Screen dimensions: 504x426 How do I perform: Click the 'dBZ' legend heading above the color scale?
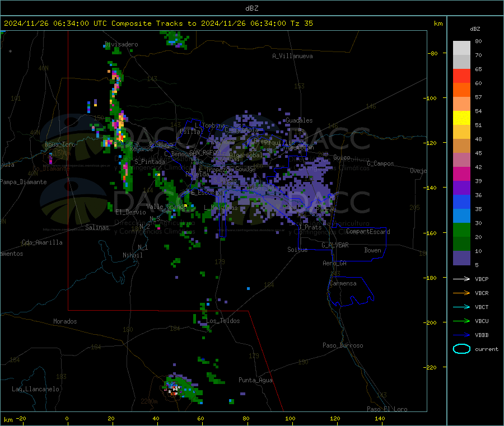click(x=475, y=29)
